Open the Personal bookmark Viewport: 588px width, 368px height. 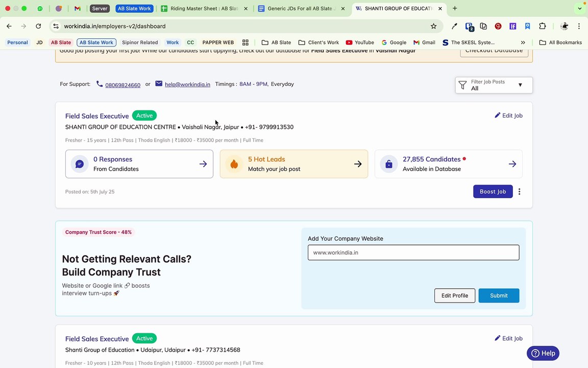click(17, 42)
